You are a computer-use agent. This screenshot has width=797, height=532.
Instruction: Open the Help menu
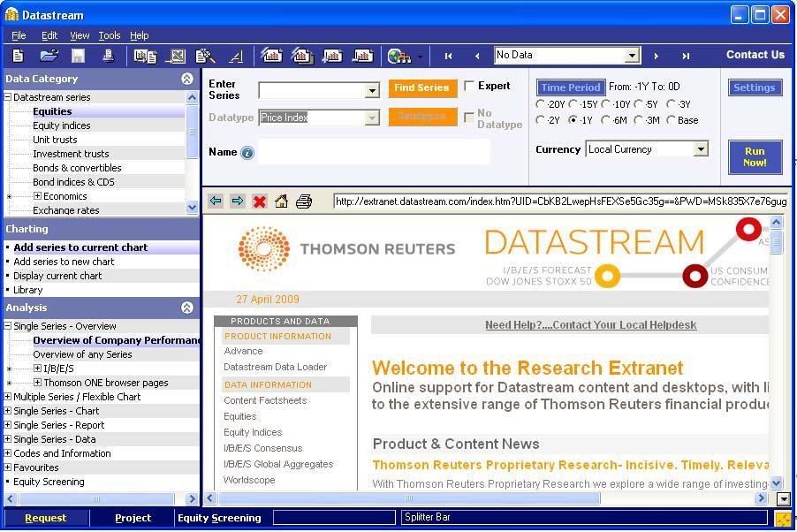(x=140, y=35)
